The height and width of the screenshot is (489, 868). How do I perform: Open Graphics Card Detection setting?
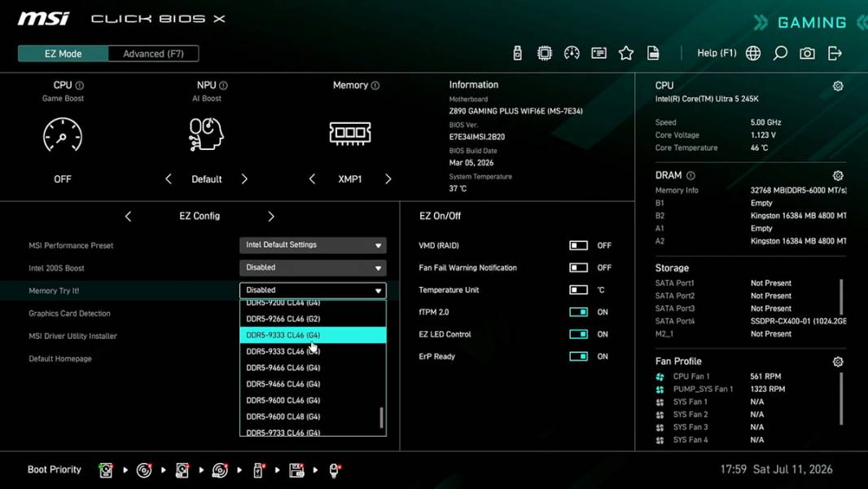pos(69,314)
